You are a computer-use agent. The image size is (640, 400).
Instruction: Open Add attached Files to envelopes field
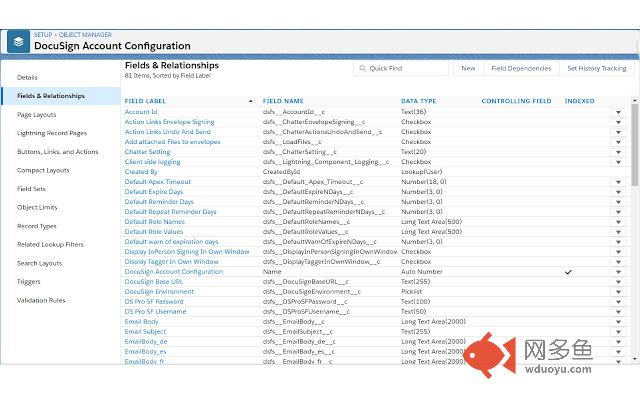coord(172,142)
